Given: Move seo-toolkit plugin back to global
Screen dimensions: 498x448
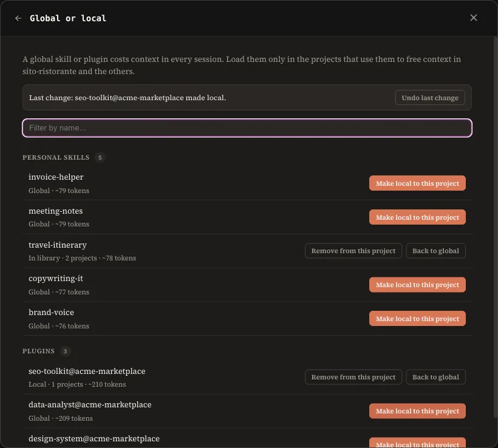Looking at the screenshot, I should [x=435, y=377].
